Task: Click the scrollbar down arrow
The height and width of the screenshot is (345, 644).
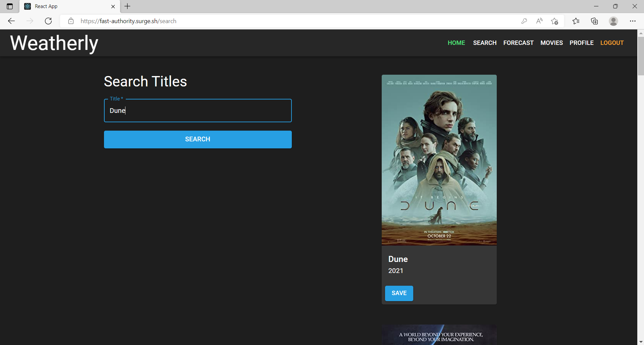Action: [x=641, y=342]
